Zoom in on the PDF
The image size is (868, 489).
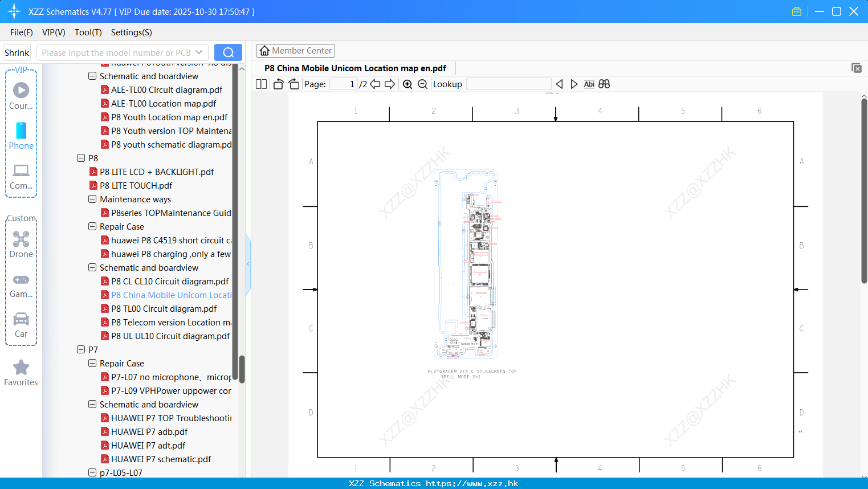pyautogui.click(x=407, y=84)
